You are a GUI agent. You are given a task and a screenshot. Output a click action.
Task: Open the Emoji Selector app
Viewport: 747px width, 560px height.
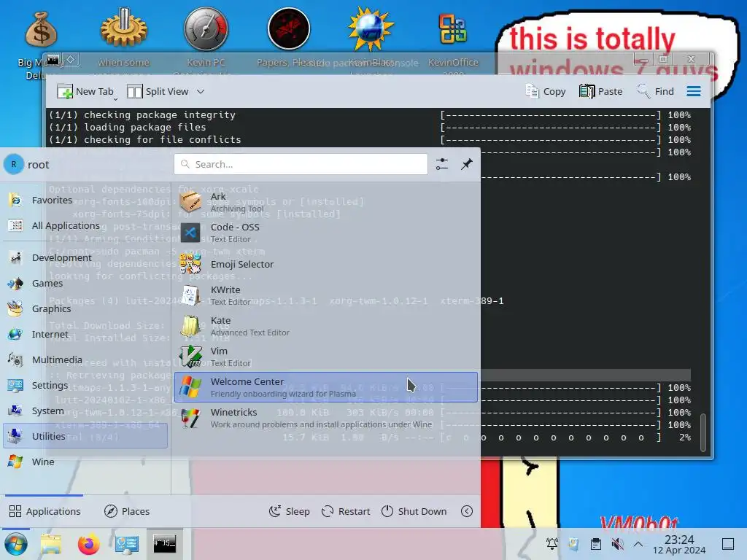pos(326,264)
